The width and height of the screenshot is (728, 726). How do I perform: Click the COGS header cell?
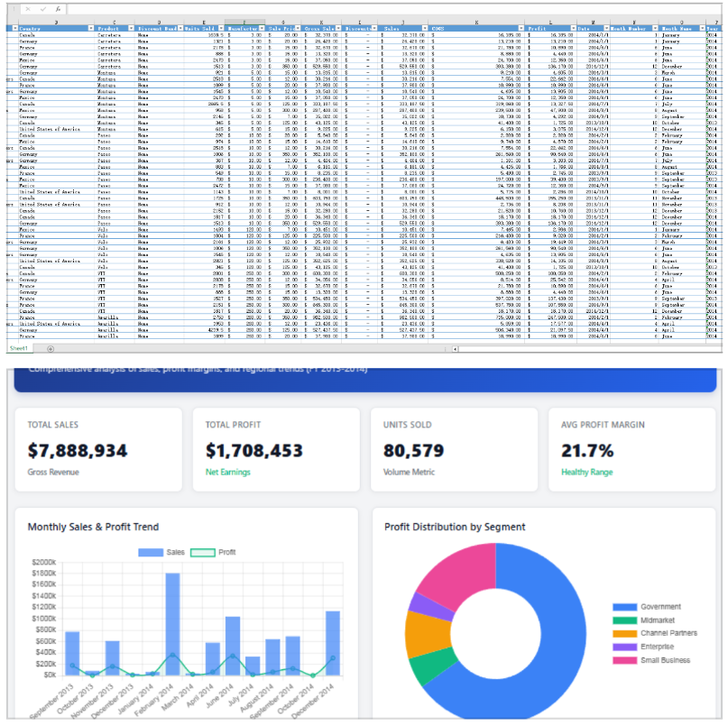pos(476,28)
